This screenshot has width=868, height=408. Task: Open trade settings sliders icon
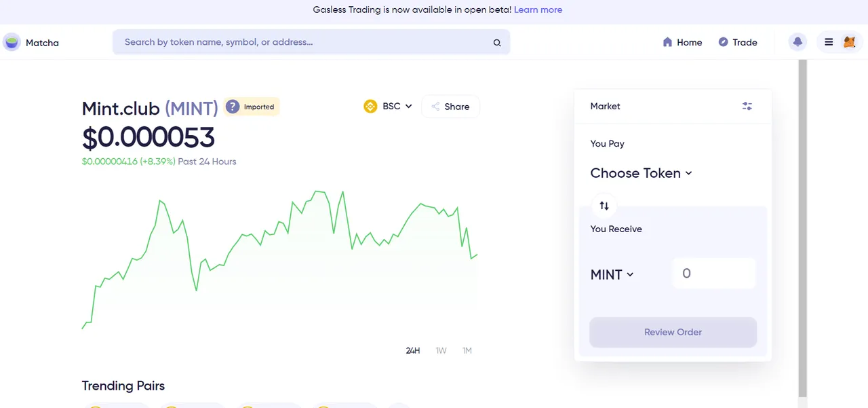(x=747, y=106)
